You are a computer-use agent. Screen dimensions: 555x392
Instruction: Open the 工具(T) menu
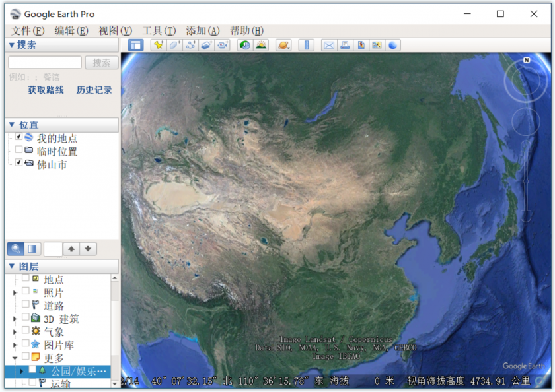pyautogui.click(x=159, y=31)
